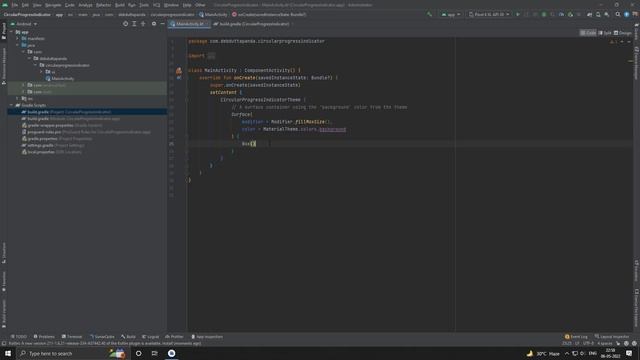Click the Expand All icon in Project panel
Viewport: 640px width, 360px height.
(134, 24)
